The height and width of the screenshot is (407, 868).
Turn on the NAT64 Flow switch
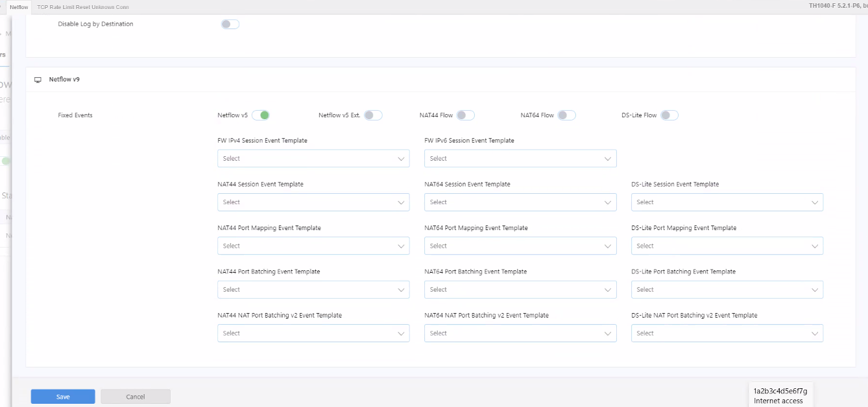[566, 115]
